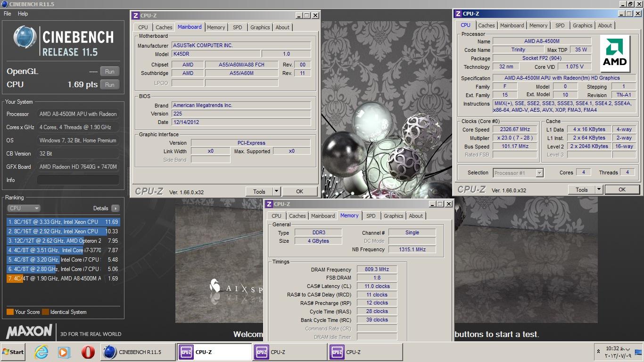Open About tab in processor CPU-Z window
644x362 pixels.
(x=605, y=25)
